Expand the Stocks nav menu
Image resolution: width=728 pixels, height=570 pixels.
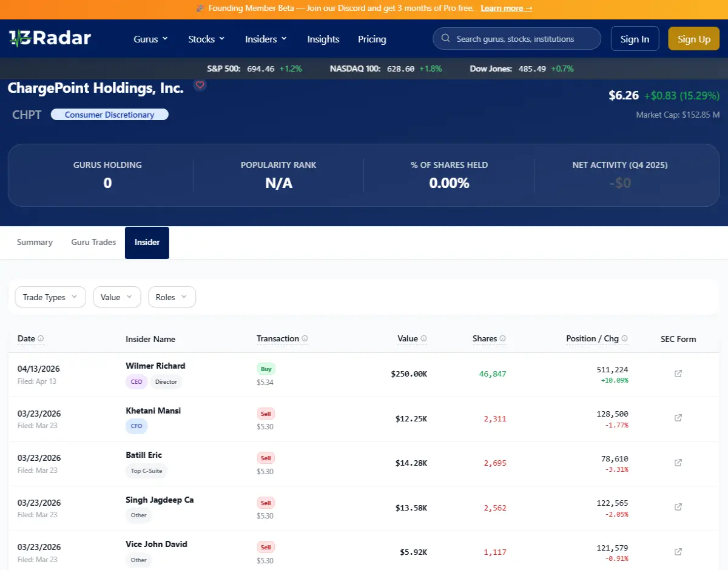click(206, 39)
